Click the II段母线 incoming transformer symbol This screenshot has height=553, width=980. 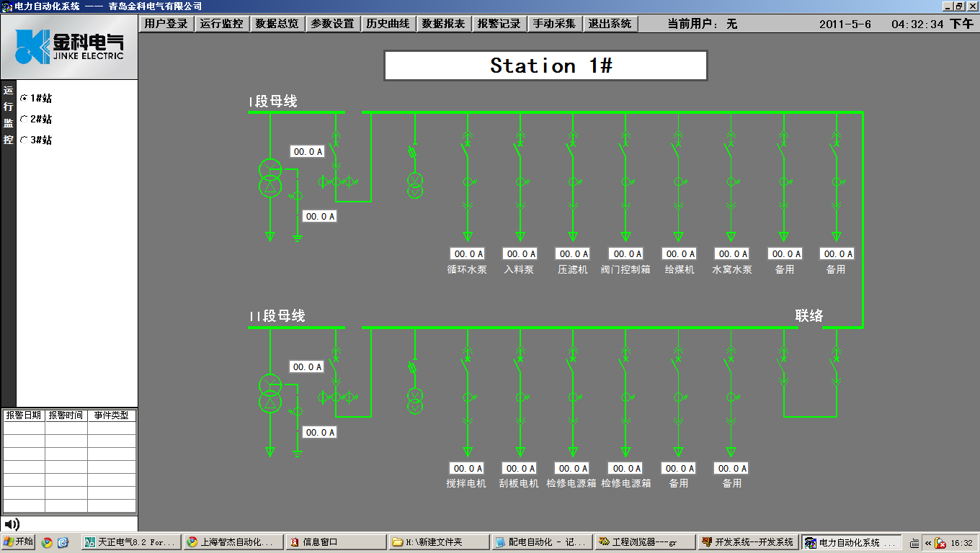(270, 393)
